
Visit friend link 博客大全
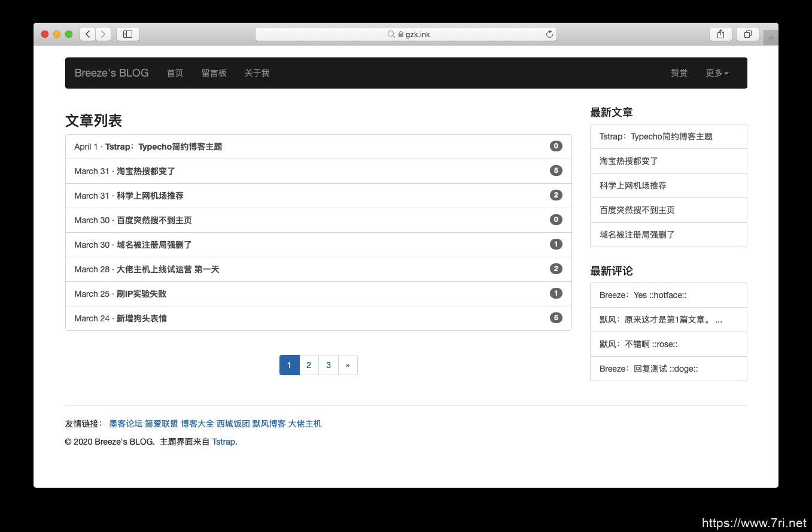pyautogui.click(x=197, y=424)
